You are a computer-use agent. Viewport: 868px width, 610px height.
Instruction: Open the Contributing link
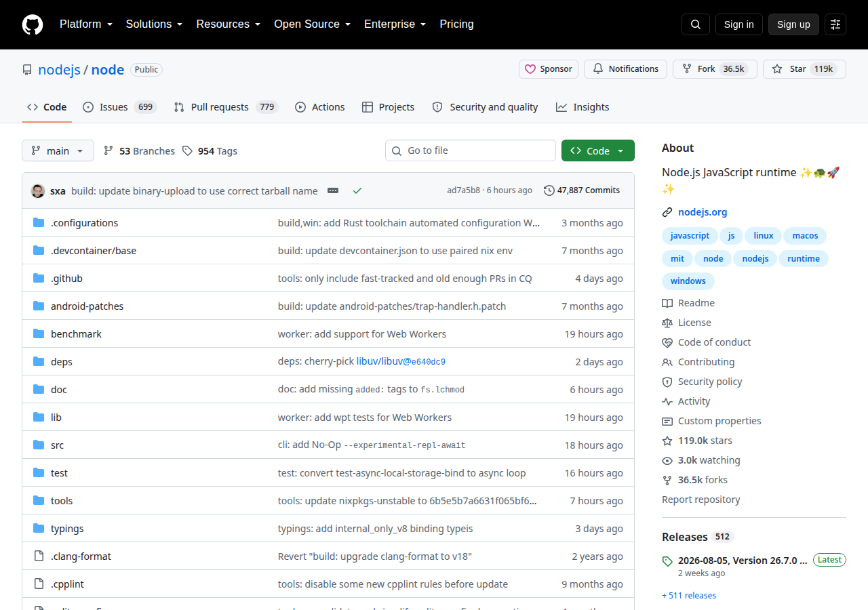[698, 362]
